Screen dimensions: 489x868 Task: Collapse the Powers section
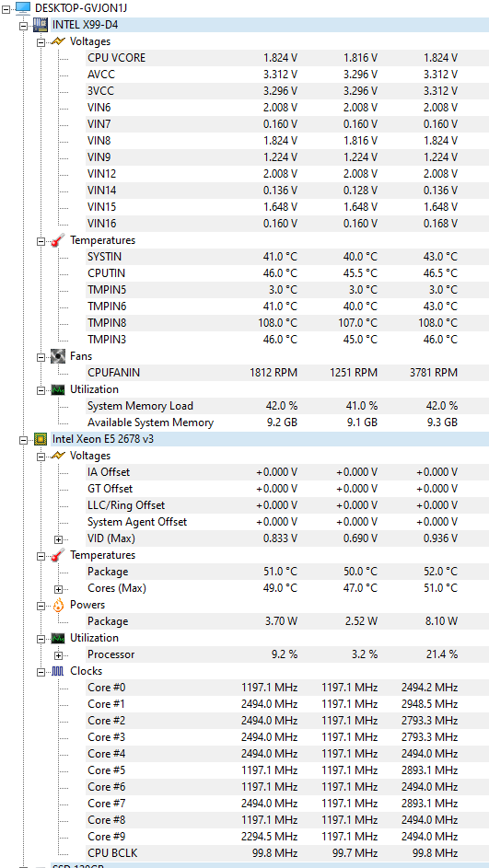point(41,605)
